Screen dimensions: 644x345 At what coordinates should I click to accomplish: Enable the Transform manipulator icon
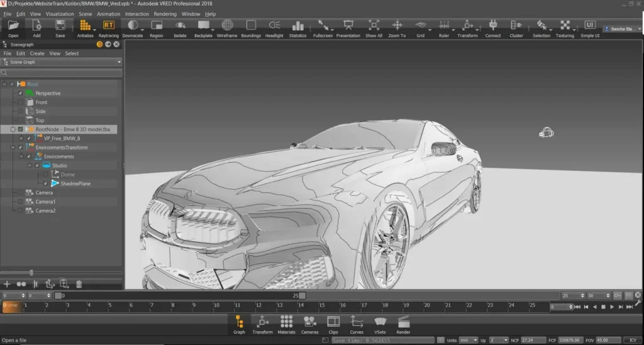click(467, 25)
